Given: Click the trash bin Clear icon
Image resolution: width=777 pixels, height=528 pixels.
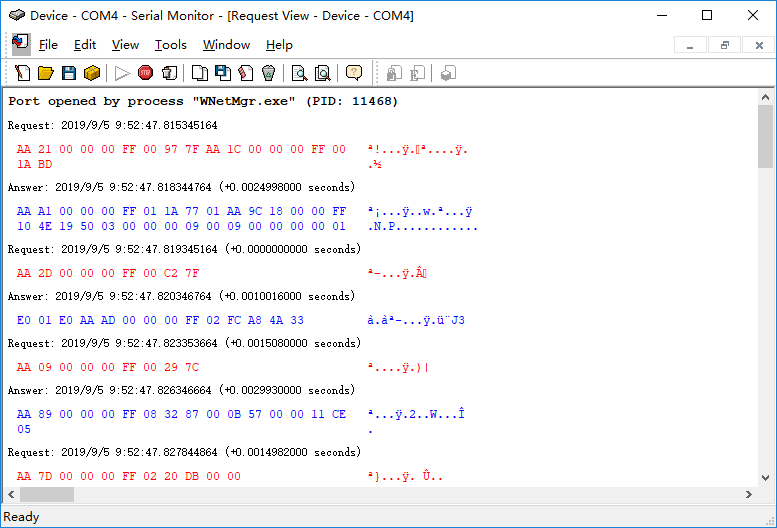Looking at the screenshot, I should point(268,73).
